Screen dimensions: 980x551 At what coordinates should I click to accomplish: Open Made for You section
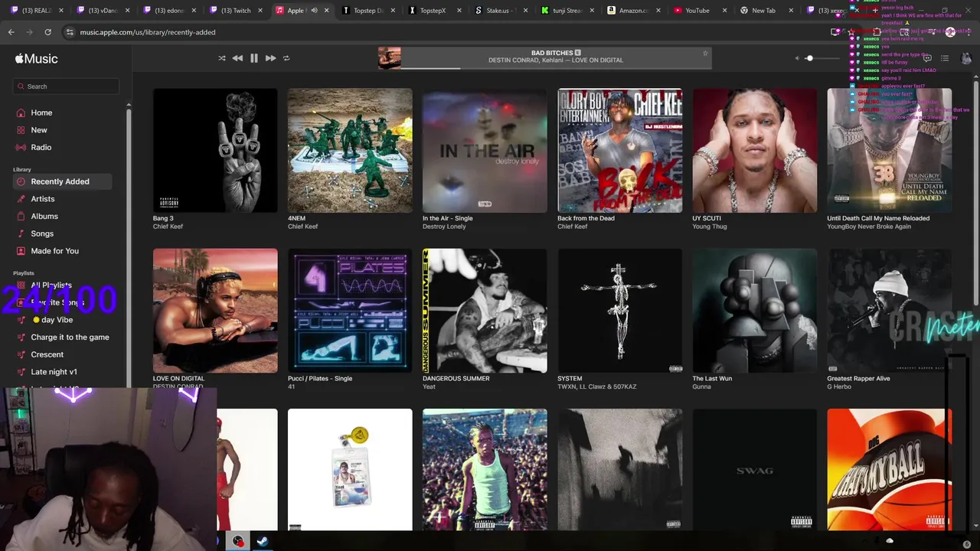click(x=62, y=251)
